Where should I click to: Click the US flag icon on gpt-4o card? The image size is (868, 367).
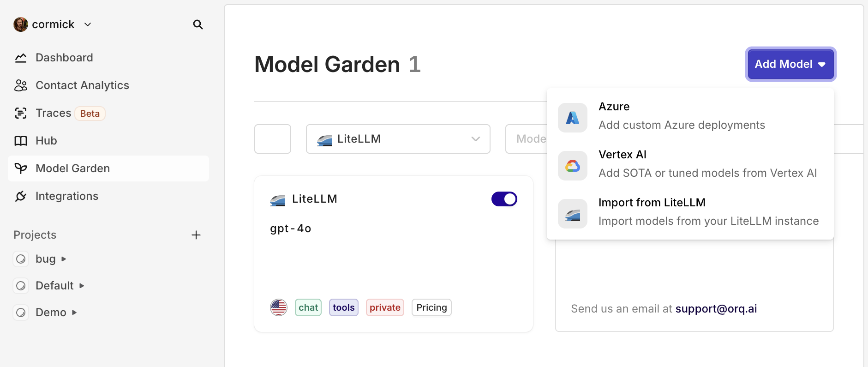279,307
